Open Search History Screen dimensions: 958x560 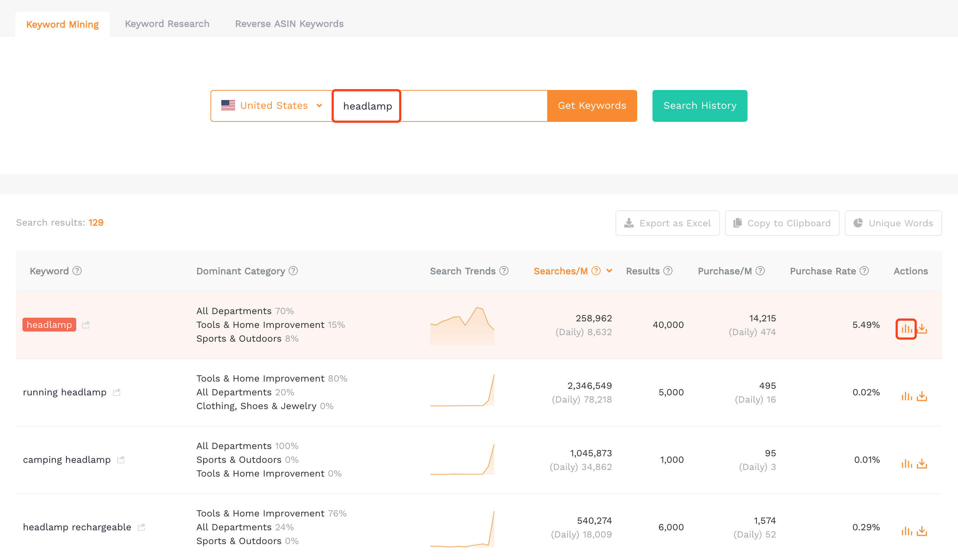point(700,106)
